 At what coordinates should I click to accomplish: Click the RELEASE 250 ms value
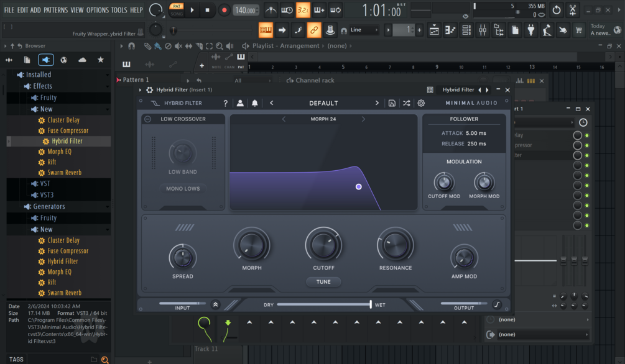click(477, 143)
